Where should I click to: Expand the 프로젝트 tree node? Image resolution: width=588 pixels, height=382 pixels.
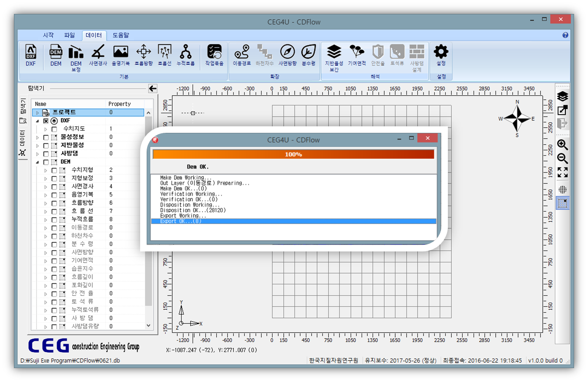pyautogui.click(x=37, y=112)
